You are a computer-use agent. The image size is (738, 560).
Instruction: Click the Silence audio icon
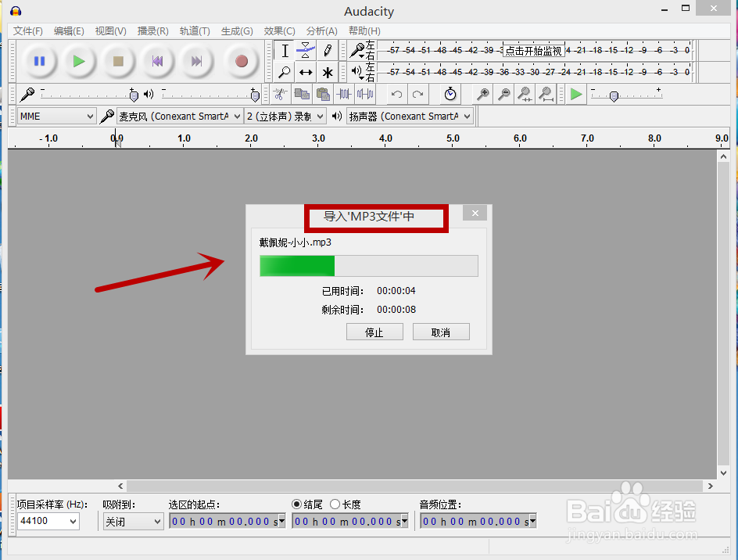pyautogui.click(x=365, y=94)
